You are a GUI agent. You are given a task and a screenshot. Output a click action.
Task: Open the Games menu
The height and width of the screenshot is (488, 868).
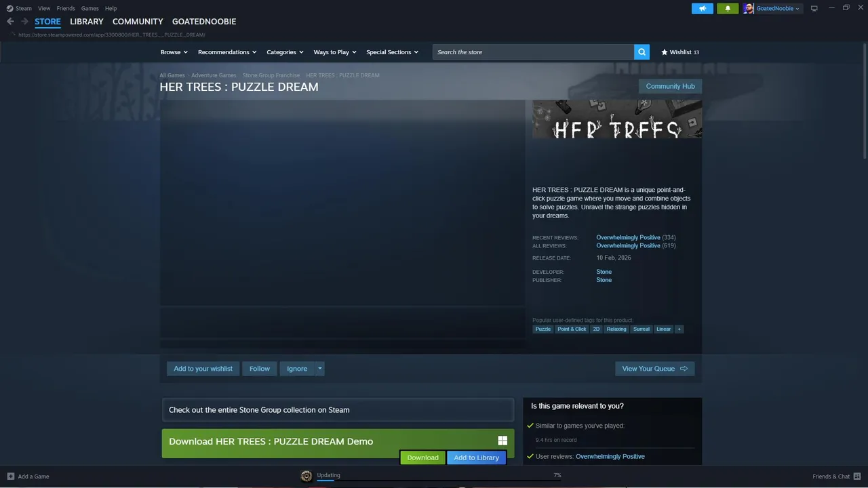pyautogui.click(x=90, y=8)
